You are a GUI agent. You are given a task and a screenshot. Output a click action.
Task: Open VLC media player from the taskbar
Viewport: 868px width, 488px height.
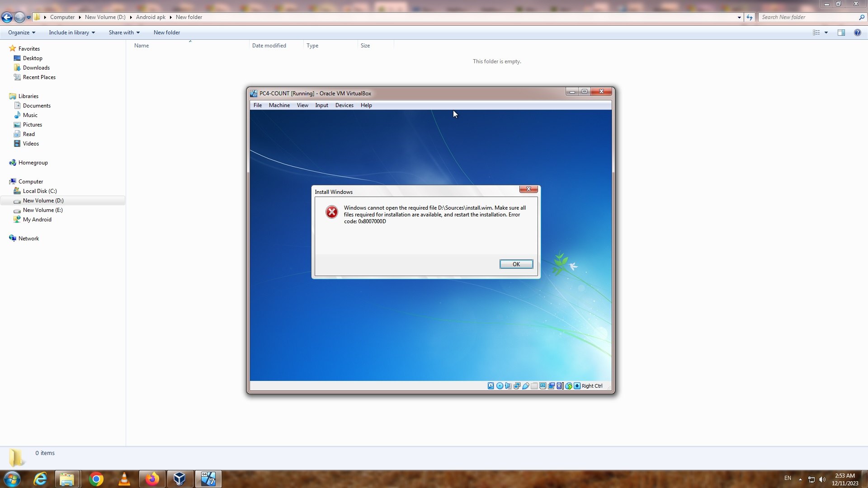point(124,479)
